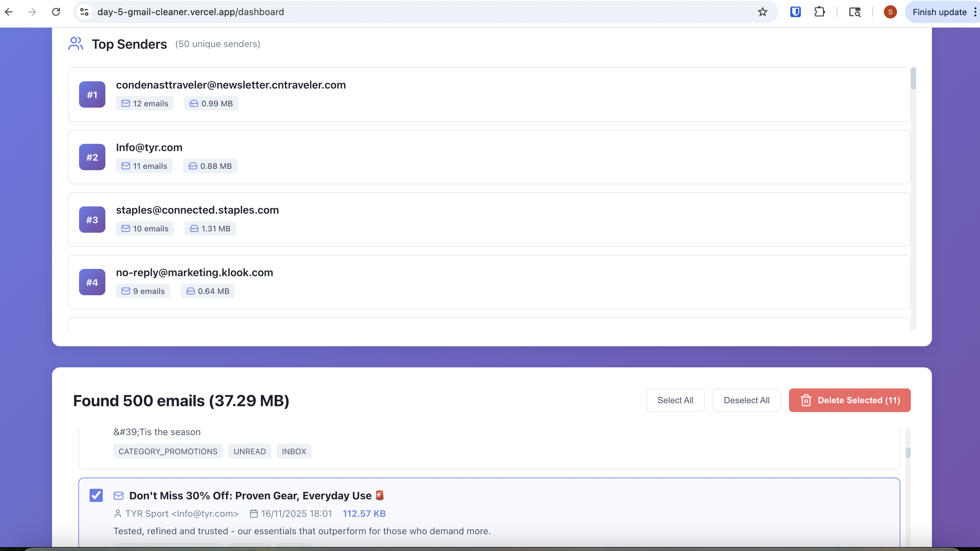Viewport: 980px width, 551px height.
Task: Click the Top Senders people icon
Action: pyautogui.click(x=76, y=44)
